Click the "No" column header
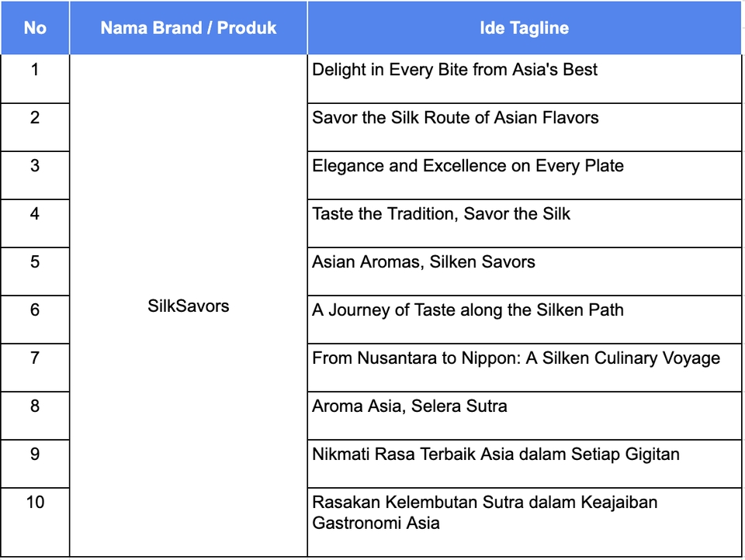 pos(35,28)
